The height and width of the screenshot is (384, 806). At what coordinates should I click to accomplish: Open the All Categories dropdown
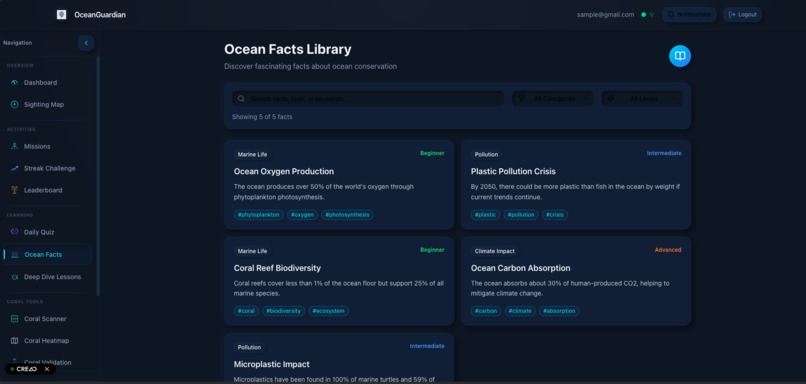[553, 98]
